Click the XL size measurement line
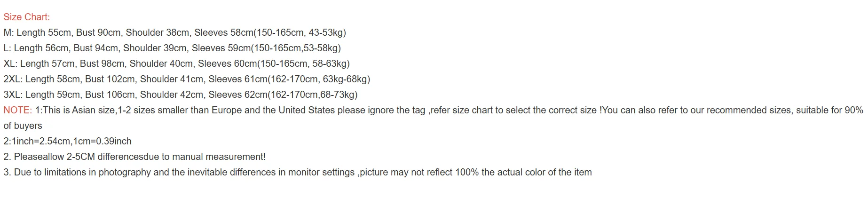868x214 pixels. [176, 64]
